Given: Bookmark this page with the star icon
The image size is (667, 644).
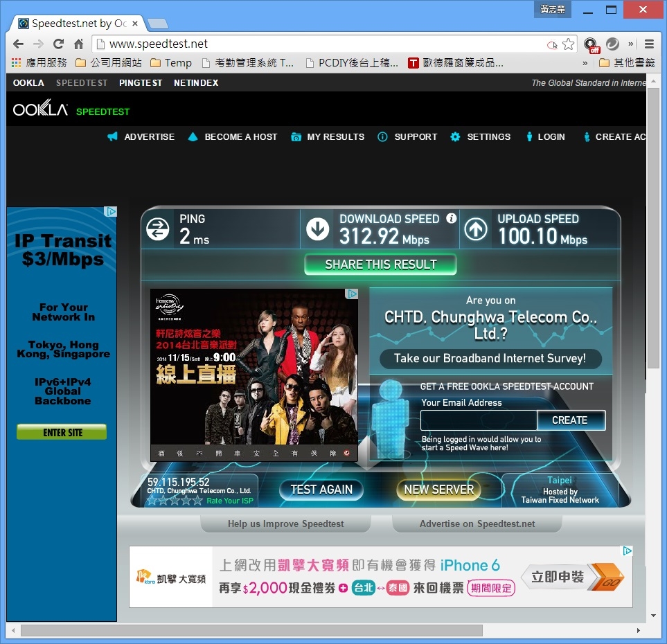Looking at the screenshot, I should click(569, 44).
